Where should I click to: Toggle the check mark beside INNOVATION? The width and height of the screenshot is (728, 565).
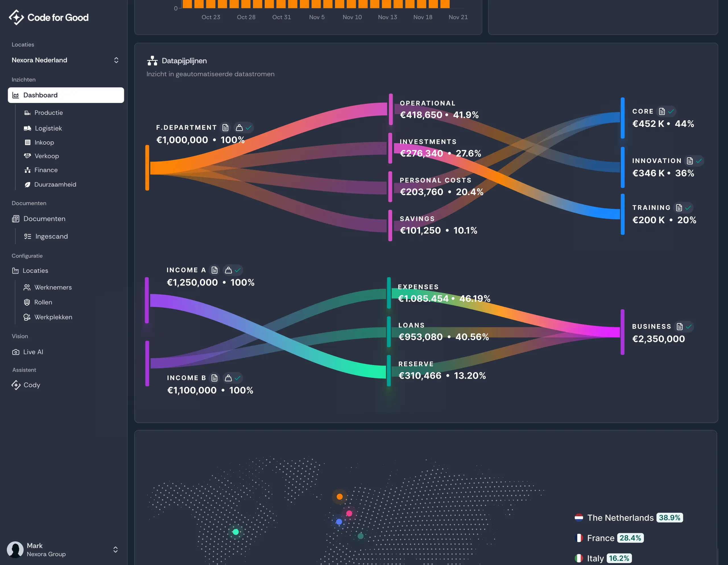699,161
